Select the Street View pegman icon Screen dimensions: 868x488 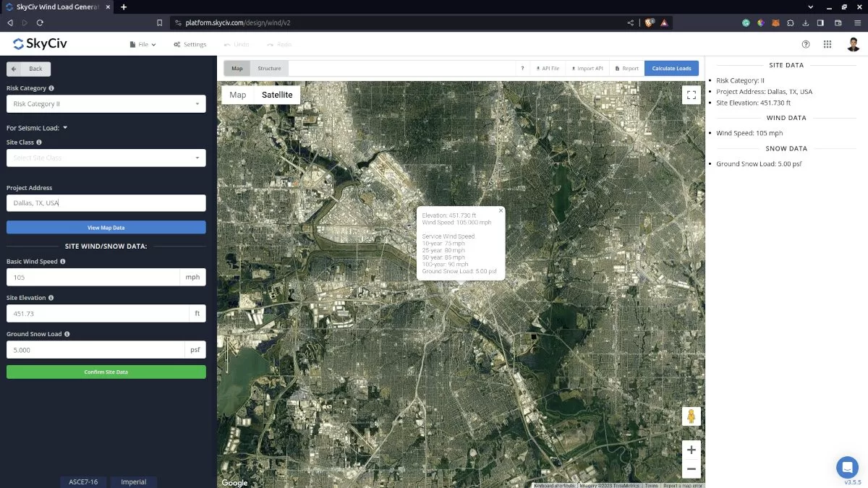tap(691, 416)
